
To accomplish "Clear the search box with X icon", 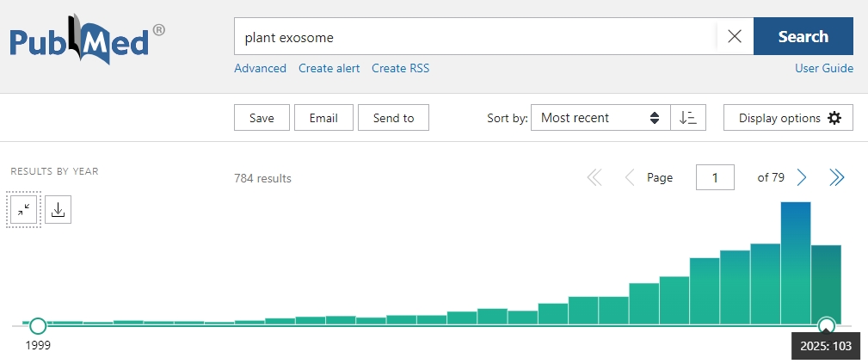I will pyautogui.click(x=735, y=36).
